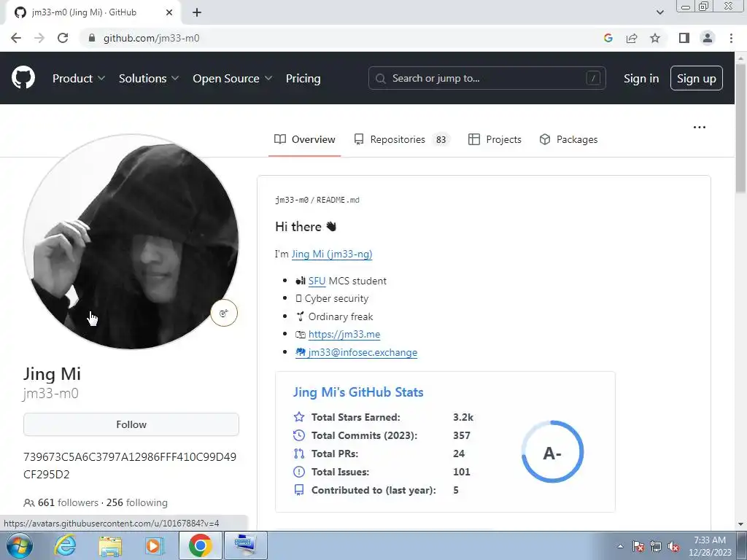747x560 pixels.
Task: Click the README.md file link
Action: pos(338,200)
